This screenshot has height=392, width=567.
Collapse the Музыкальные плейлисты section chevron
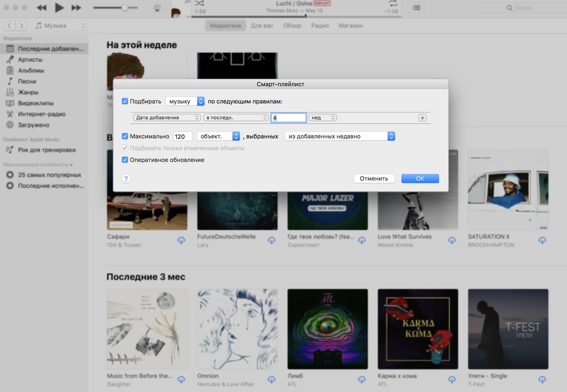coord(71,165)
